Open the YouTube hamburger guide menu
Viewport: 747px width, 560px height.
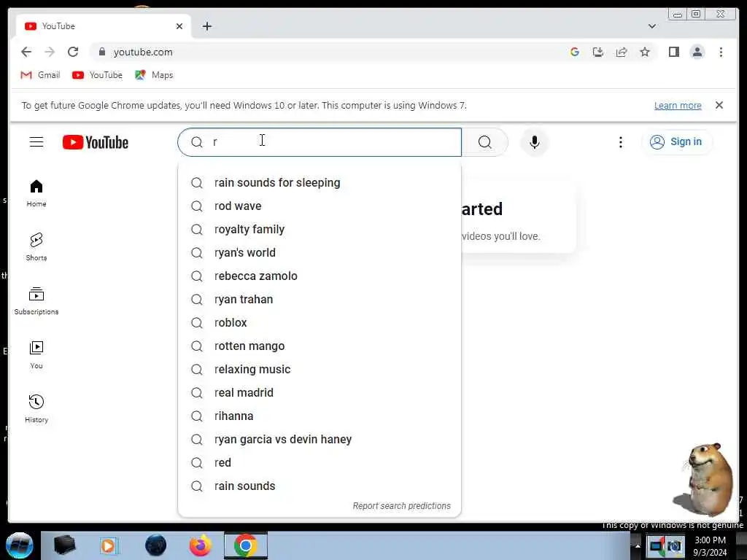[x=36, y=142]
